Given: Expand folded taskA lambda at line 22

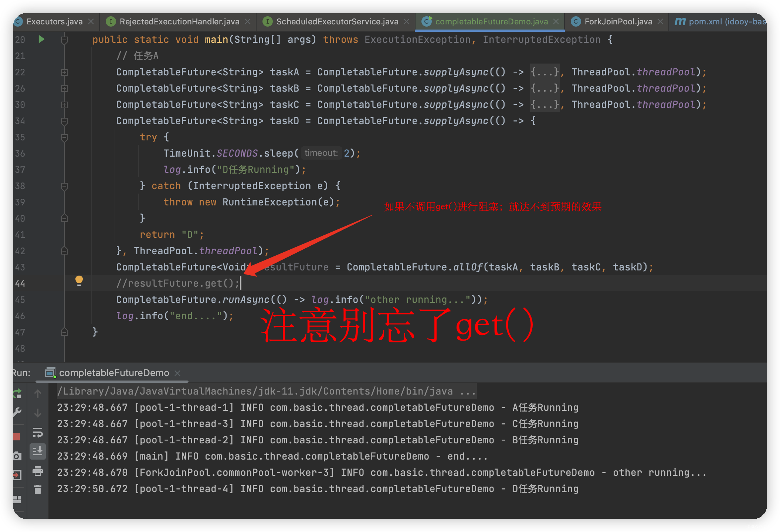Looking at the screenshot, I should (64, 72).
